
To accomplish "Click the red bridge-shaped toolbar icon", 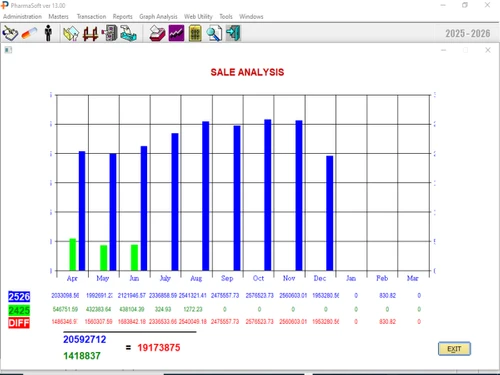I will pos(90,33).
